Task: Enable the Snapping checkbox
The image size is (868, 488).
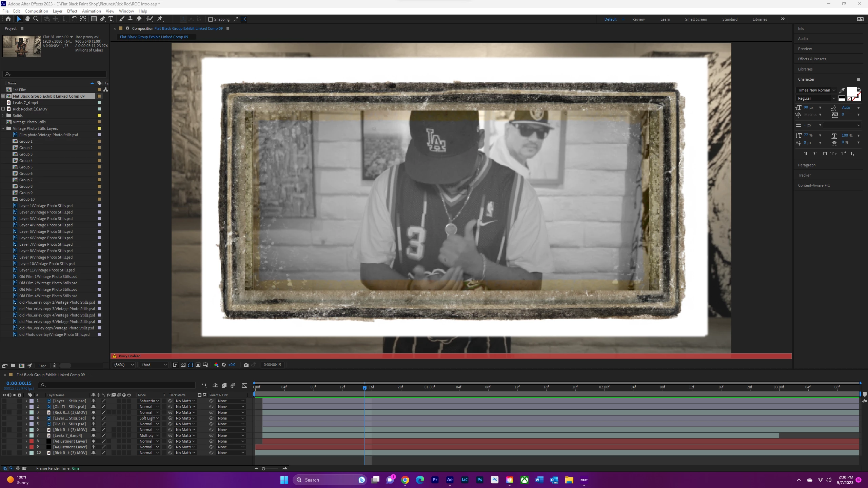Action: pos(210,19)
